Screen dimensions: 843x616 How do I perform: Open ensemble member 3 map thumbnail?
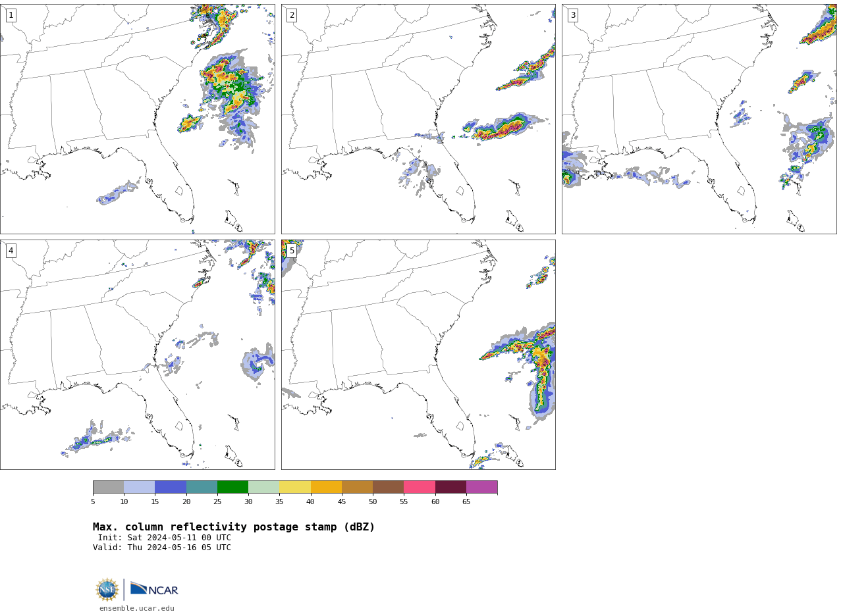click(699, 119)
